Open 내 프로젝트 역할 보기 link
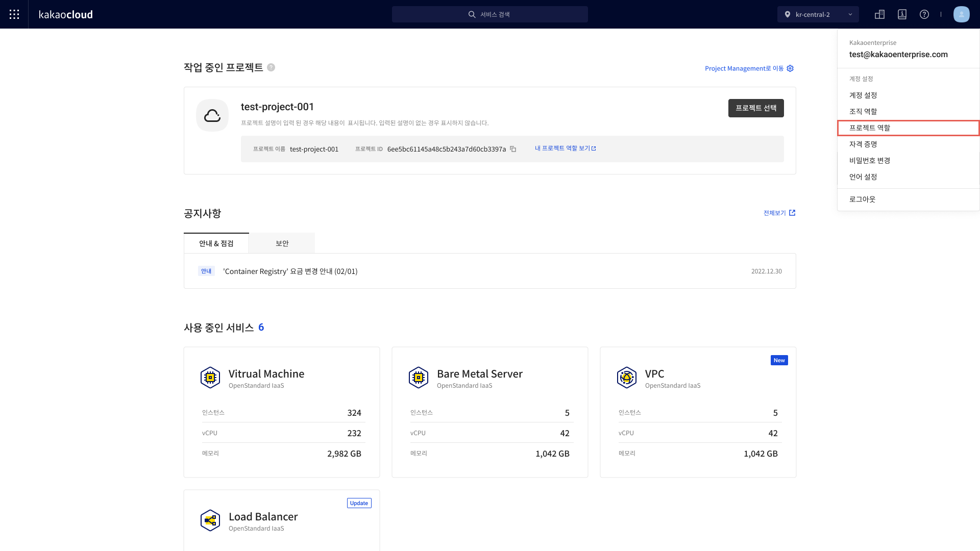Screen dimensions: 980x551 pyautogui.click(x=566, y=148)
